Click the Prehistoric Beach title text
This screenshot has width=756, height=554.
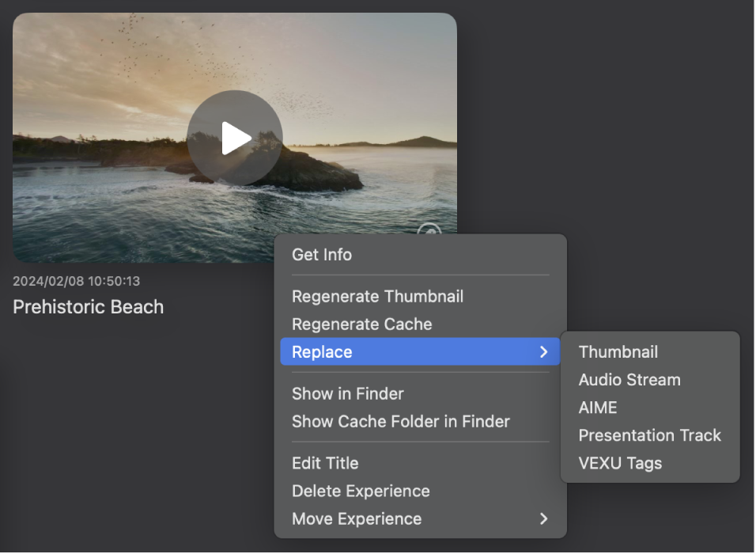pyautogui.click(x=88, y=307)
